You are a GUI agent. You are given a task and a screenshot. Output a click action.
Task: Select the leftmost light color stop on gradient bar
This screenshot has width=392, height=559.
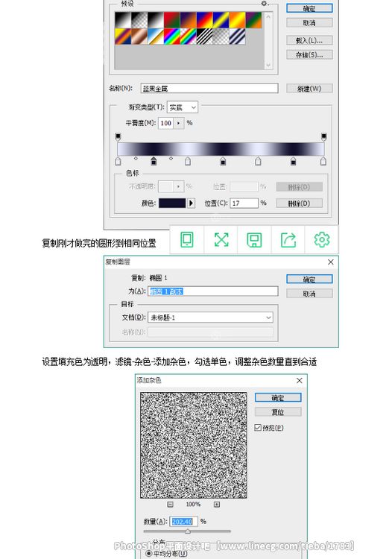pyautogui.click(x=118, y=161)
